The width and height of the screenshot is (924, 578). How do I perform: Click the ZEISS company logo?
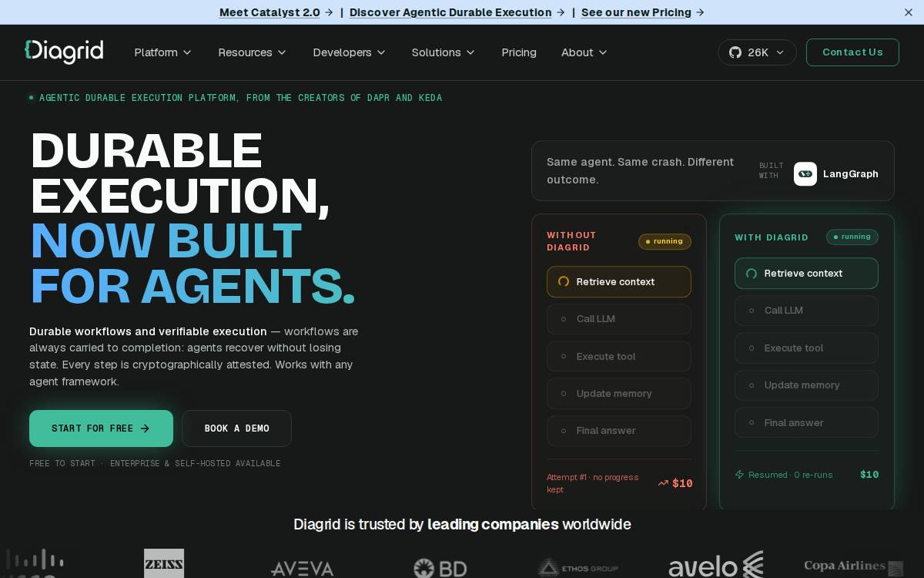tap(164, 565)
